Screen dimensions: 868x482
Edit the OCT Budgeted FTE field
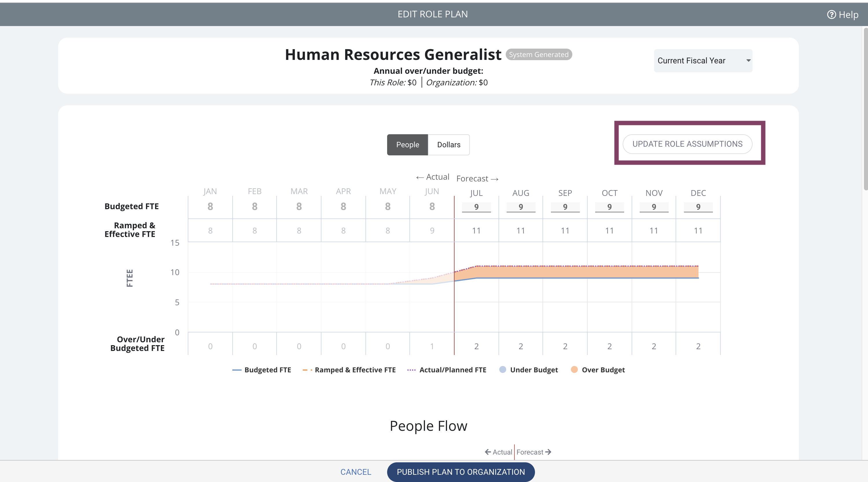click(609, 207)
